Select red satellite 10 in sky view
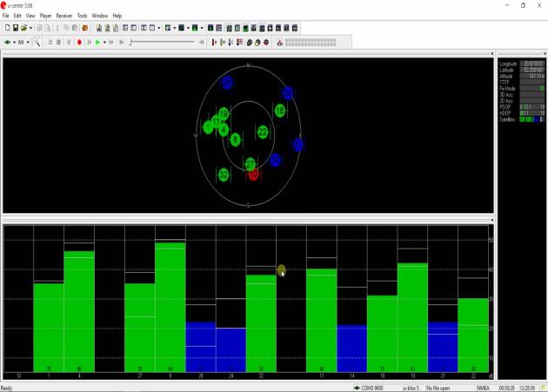548x392 pixels. 253,174
